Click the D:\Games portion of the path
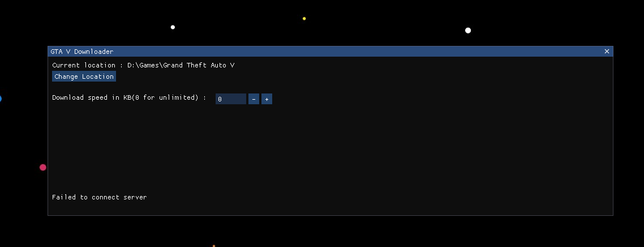The width and height of the screenshot is (644, 247). pyautogui.click(x=143, y=65)
